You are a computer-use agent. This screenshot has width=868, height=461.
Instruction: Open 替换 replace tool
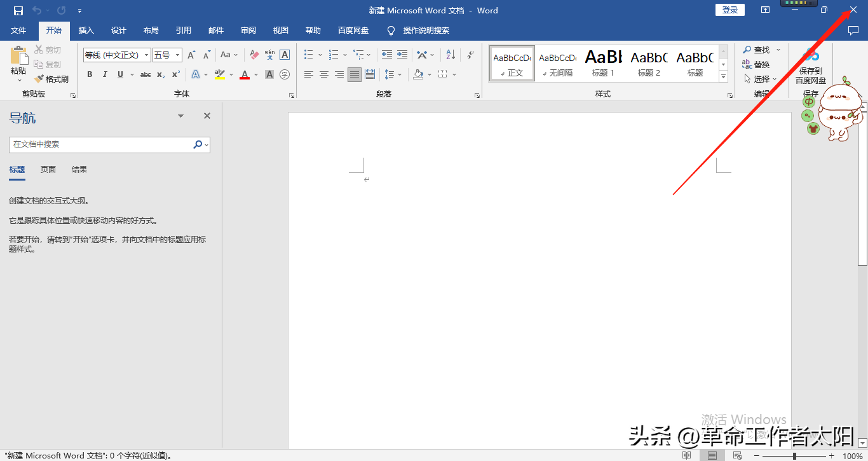[756, 64]
